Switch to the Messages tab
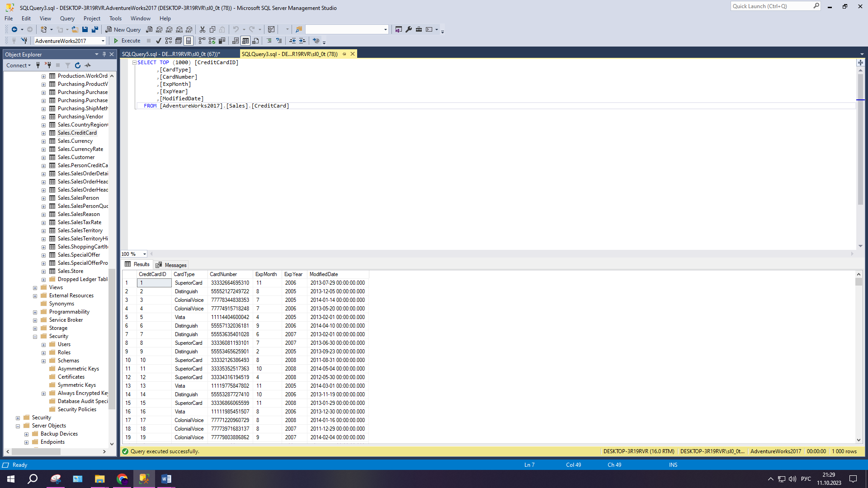 coord(171,265)
